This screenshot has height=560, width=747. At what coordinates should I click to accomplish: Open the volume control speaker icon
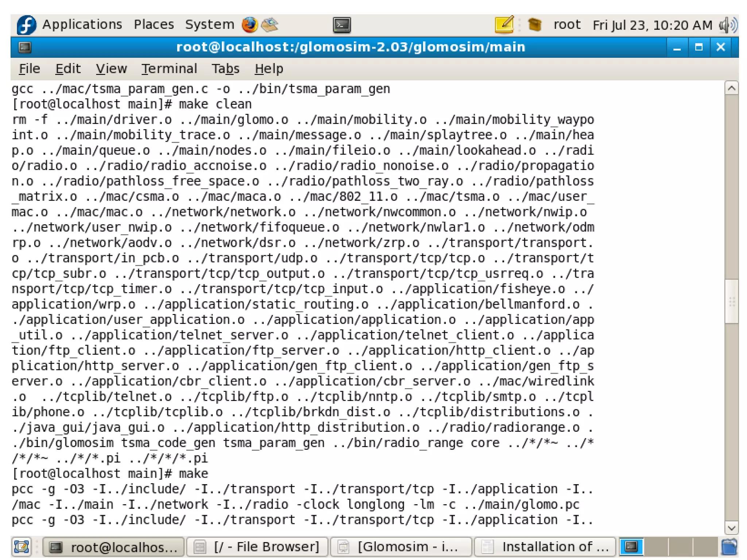point(728,25)
